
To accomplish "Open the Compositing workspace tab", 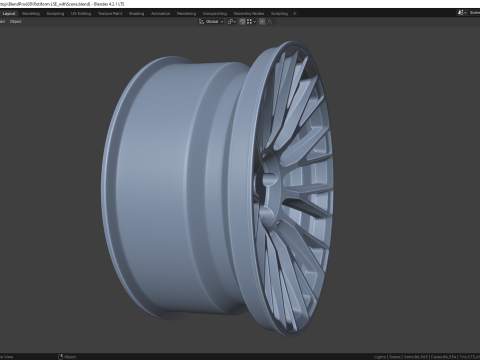I will tap(215, 14).
